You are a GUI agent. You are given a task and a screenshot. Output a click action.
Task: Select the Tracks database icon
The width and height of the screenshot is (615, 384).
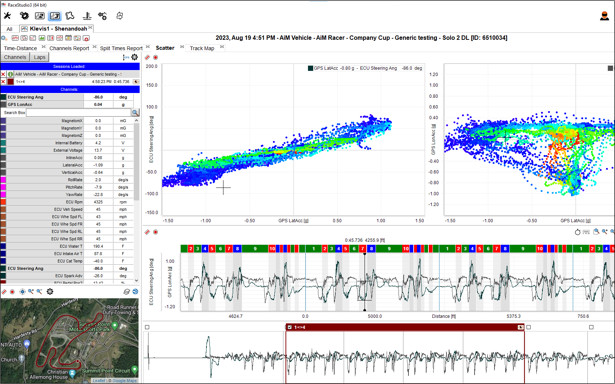70,16
